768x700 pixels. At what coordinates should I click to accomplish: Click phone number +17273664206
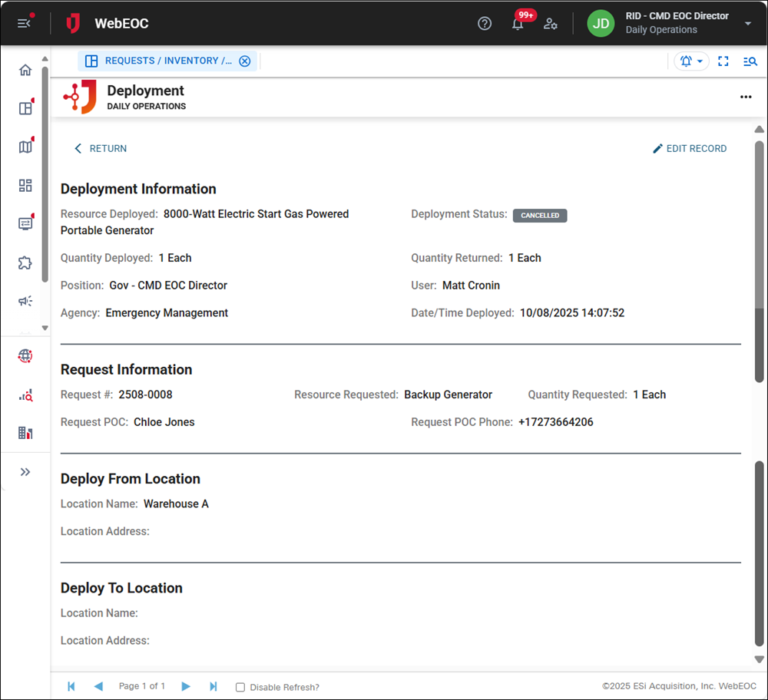point(556,422)
